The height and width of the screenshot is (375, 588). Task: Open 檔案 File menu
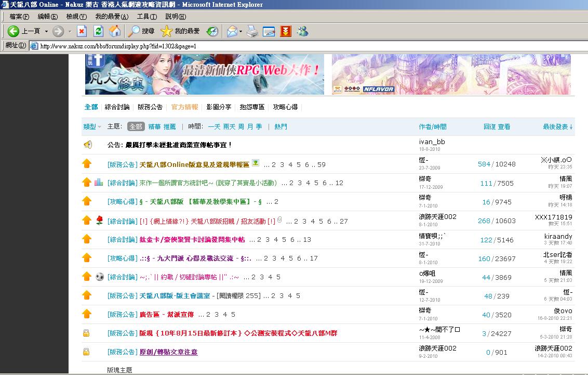19,17
